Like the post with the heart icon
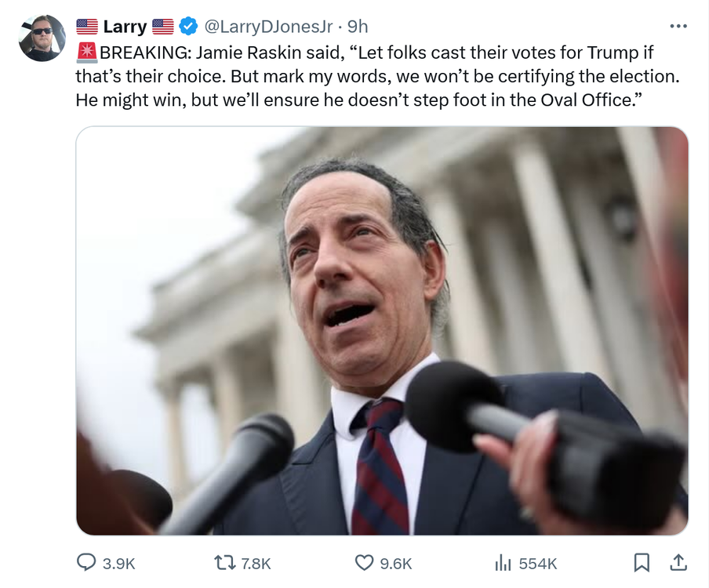 (364, 562)
